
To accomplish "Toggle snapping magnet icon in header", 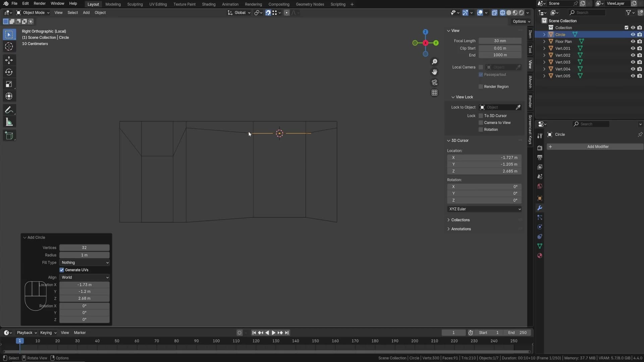I will point(268,13).
